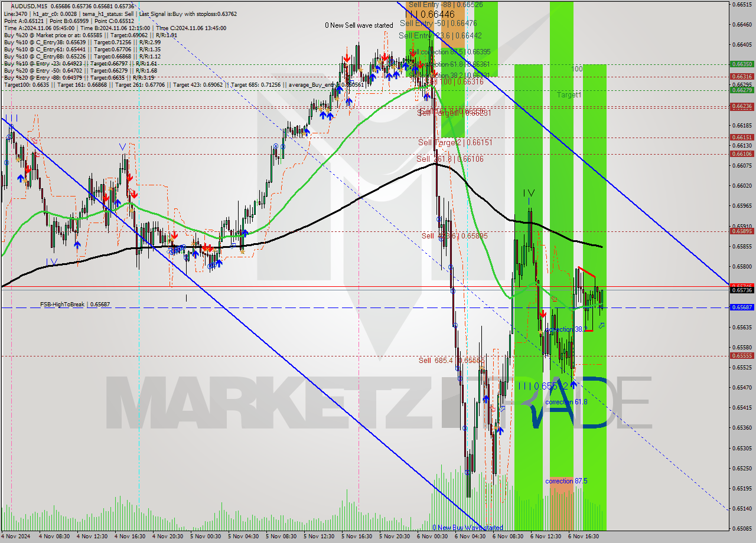Click the red 0.66151 price tag
Viewport: 756px width, 543px height.
point(742,137)
